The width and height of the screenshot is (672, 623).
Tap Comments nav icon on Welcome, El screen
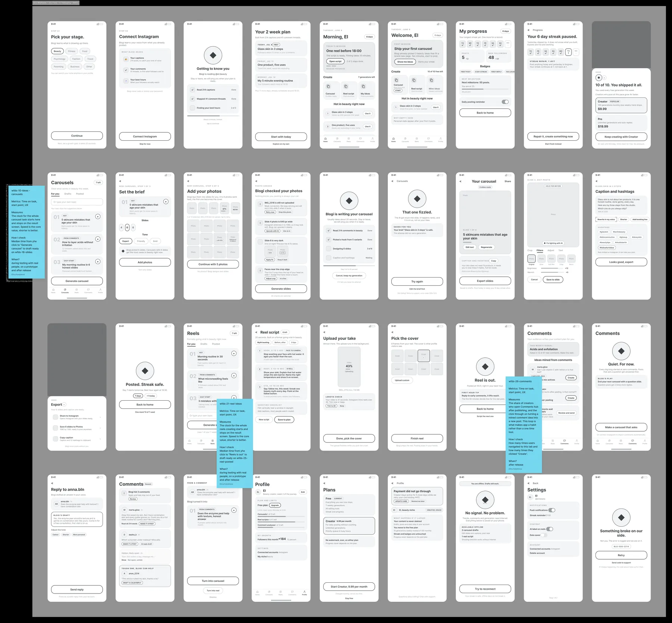[x=429, y=138]
